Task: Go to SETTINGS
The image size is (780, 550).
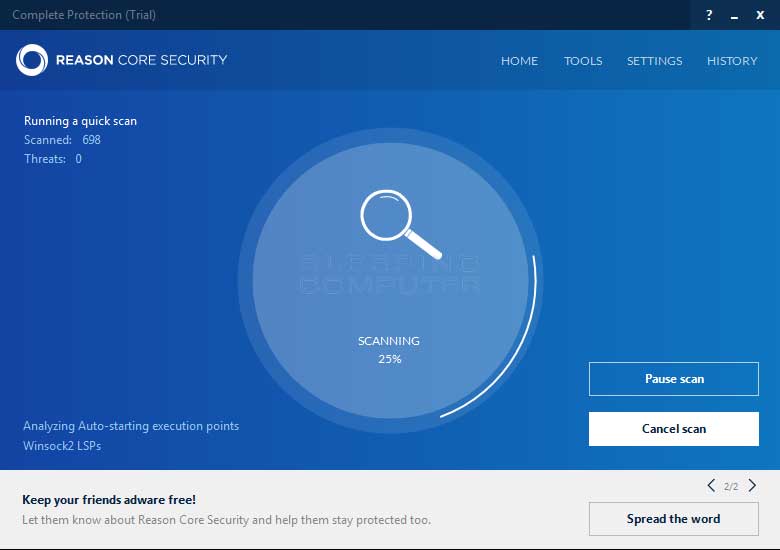Action: click(x=654, y=61)
